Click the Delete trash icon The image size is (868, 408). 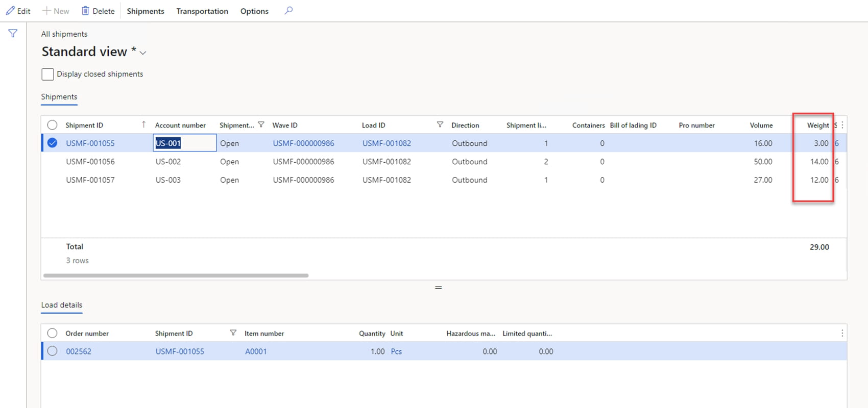[x=85, y=11]
